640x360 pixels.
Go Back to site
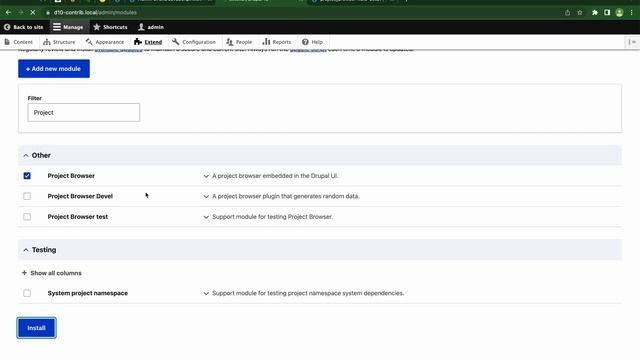24,27
